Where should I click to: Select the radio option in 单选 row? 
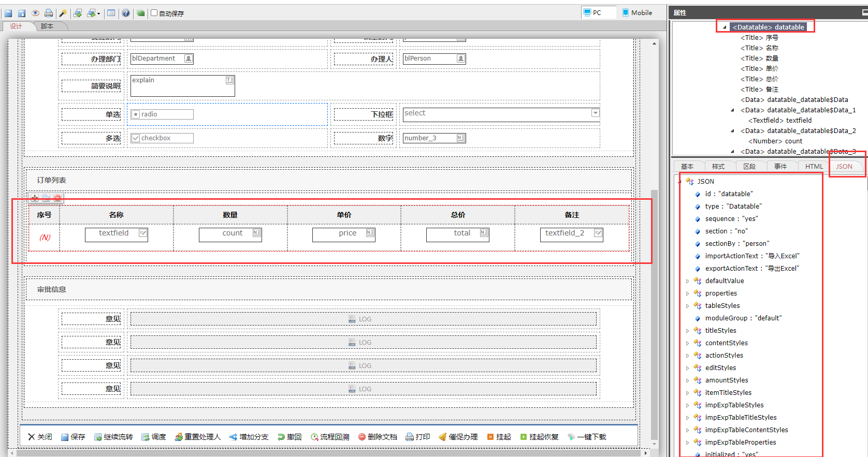(x=136, y=114)
